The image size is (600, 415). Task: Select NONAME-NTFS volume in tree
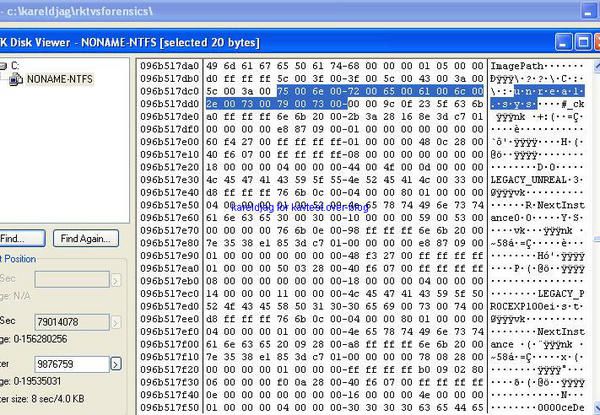[60, 79]
